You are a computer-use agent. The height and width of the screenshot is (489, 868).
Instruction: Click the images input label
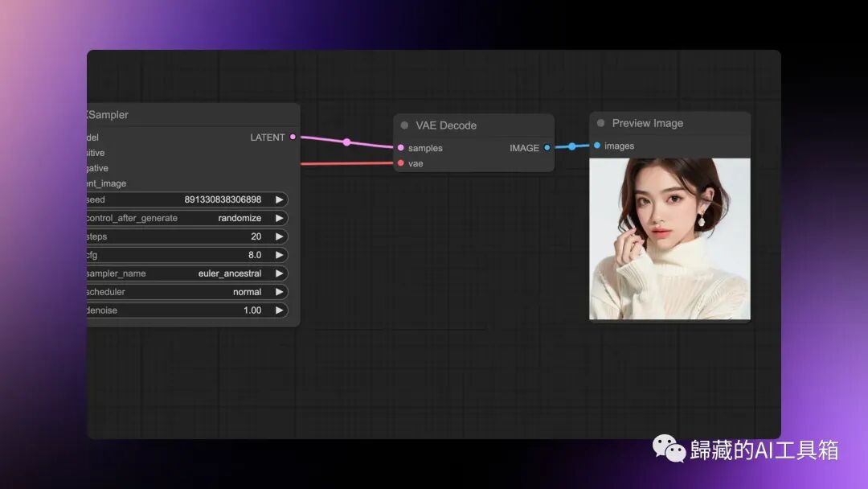point(620,146)
